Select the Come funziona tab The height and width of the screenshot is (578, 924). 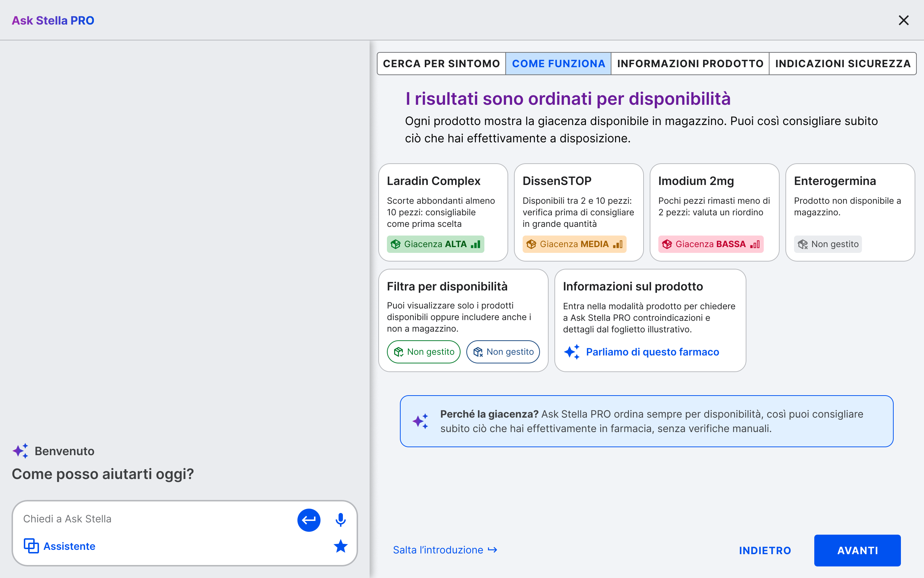[558, 64]
